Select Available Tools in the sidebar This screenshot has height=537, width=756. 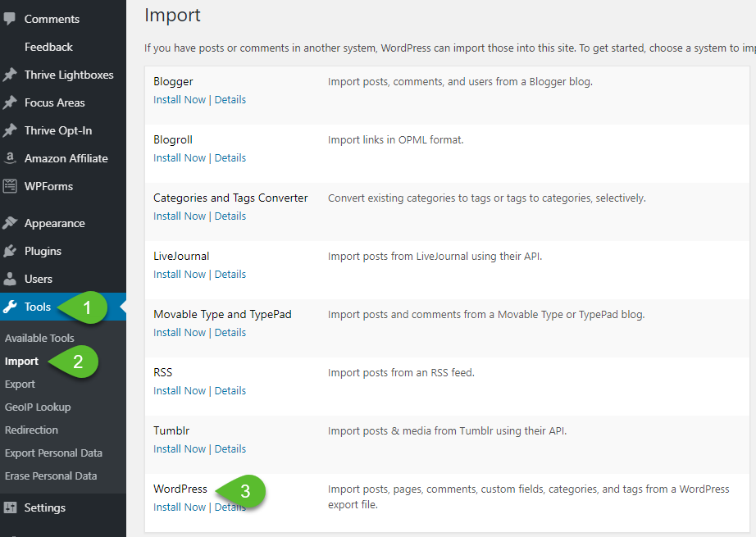click(39, 338)
